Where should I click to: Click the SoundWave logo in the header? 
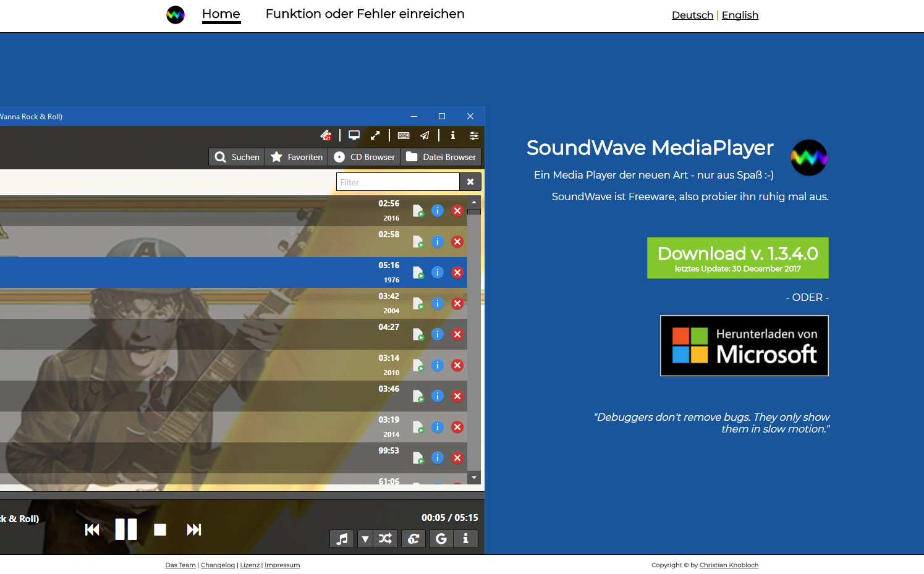pyautogui.click(x=176, y=15)
